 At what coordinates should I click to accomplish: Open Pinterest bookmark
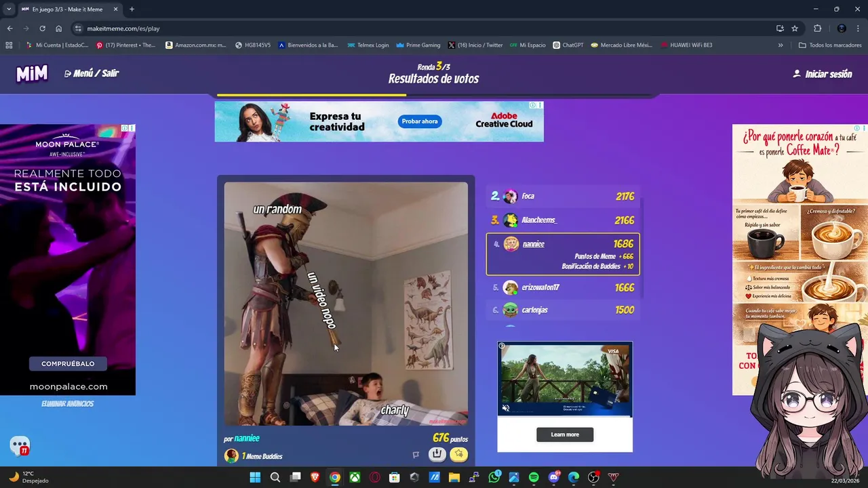pyautogui.click(x=126, y=45)
